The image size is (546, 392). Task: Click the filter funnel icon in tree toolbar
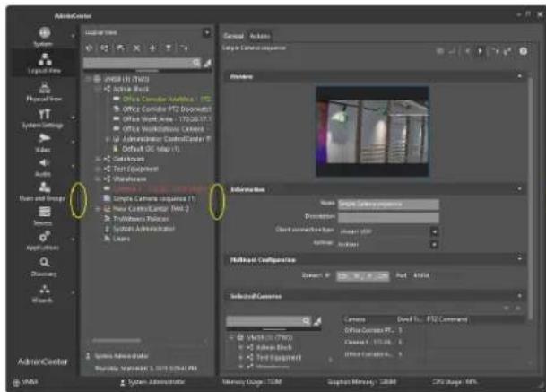point(169,48)
